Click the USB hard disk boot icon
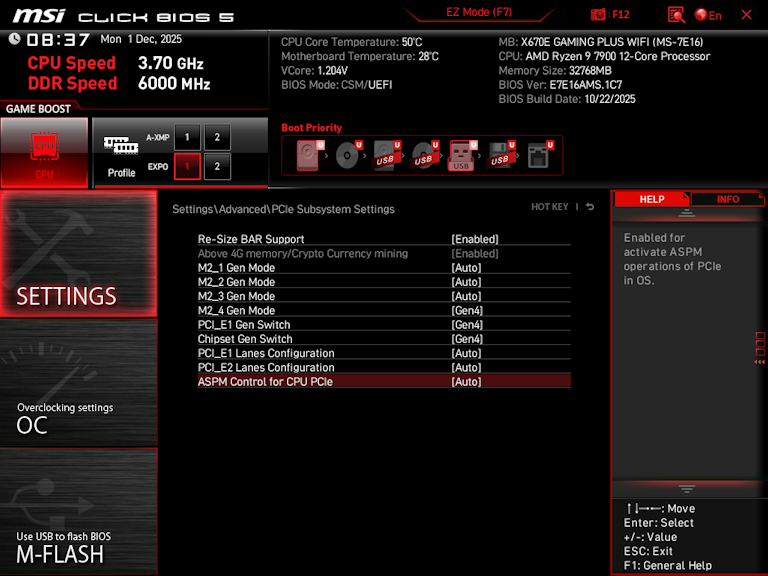The image size is (768, 576). (x=386, y=155)
